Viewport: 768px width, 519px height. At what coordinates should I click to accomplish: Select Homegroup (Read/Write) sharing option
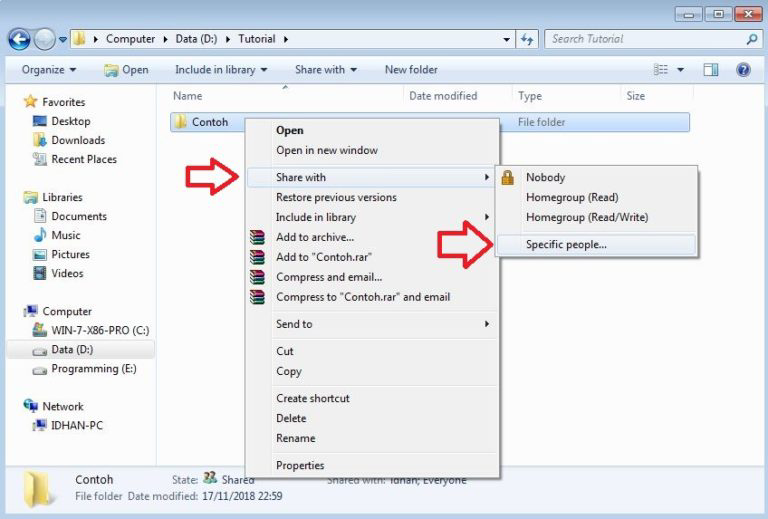[597, 217]
